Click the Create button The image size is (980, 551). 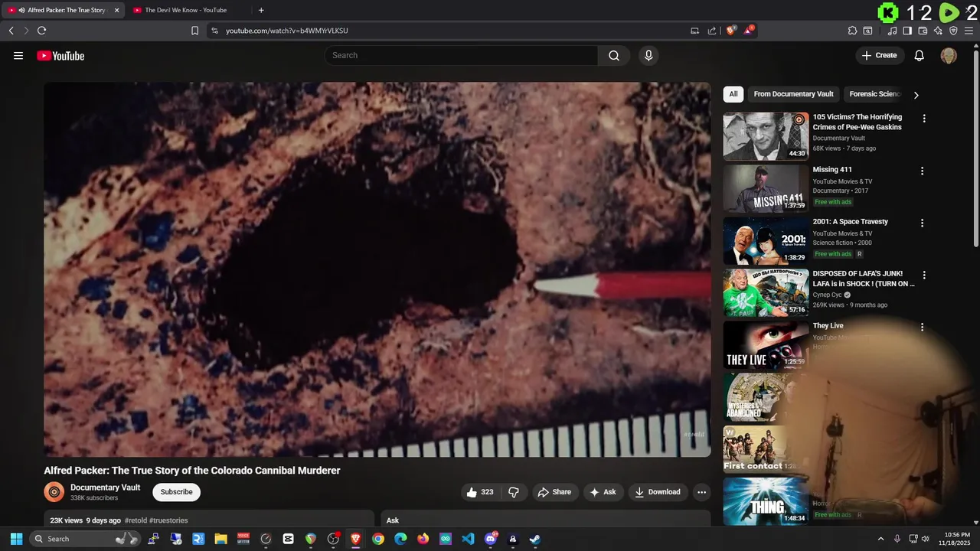tap(880, 55)
